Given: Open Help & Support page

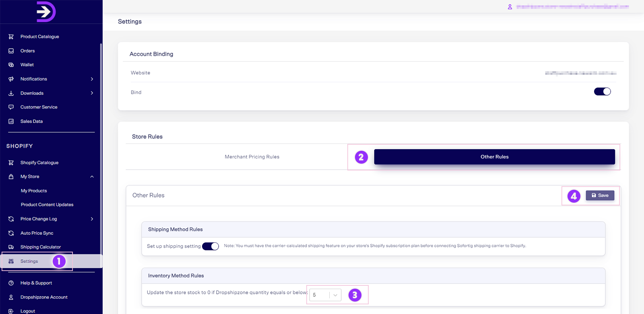Looking at the screenshot, I should (x=36, y=283).
